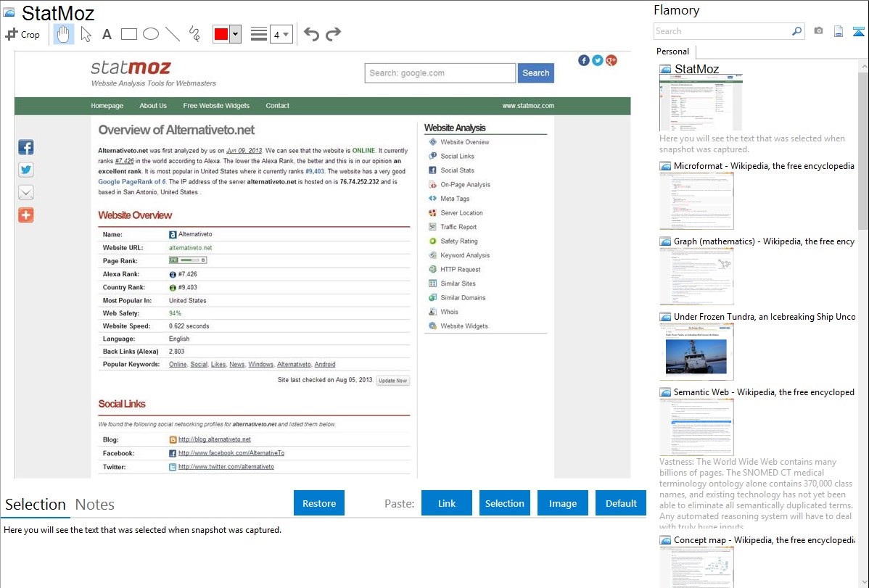Open the color picker dropdown arrow
The width and height of the screenshot is (869, 588).
pos(235,34)
